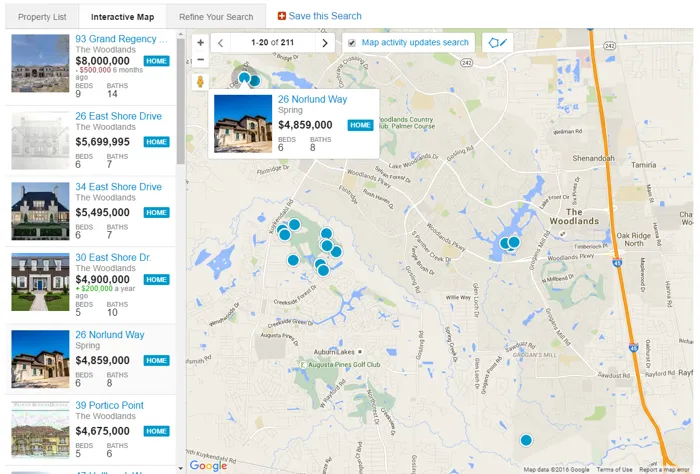Image resolution: width=700 pixels, height=474 pixels.
Task: Click the 1-20 of 211 results counter
Action: click(272, 43)
